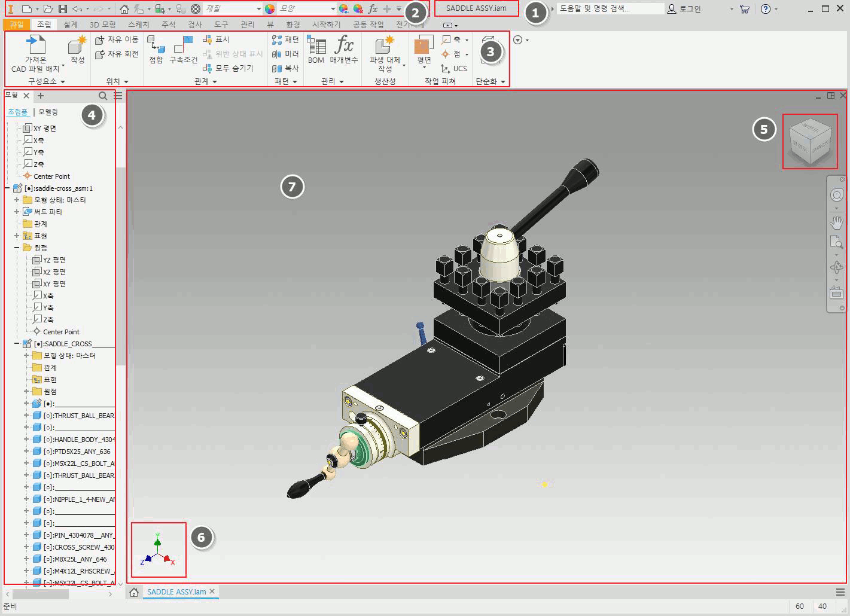The image size is (850, 616).
Task: Switch to the 검사 ribbon tab
Action: pos(195,25)
